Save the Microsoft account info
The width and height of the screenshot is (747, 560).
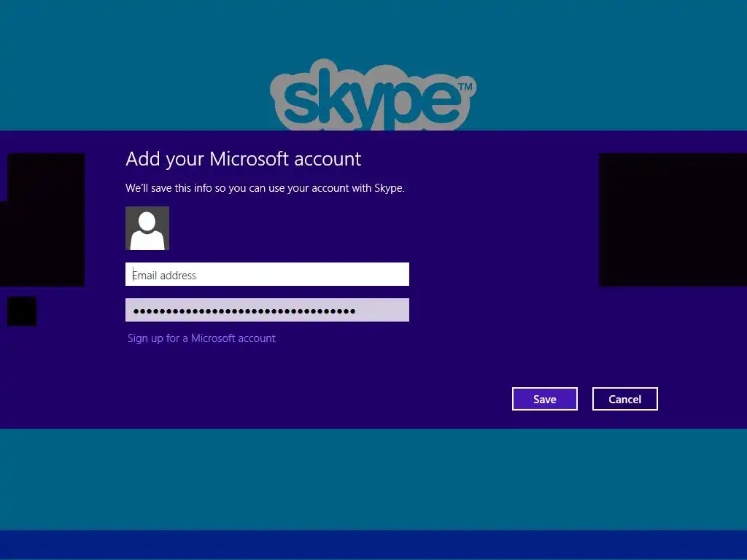(x=544, y=399)
